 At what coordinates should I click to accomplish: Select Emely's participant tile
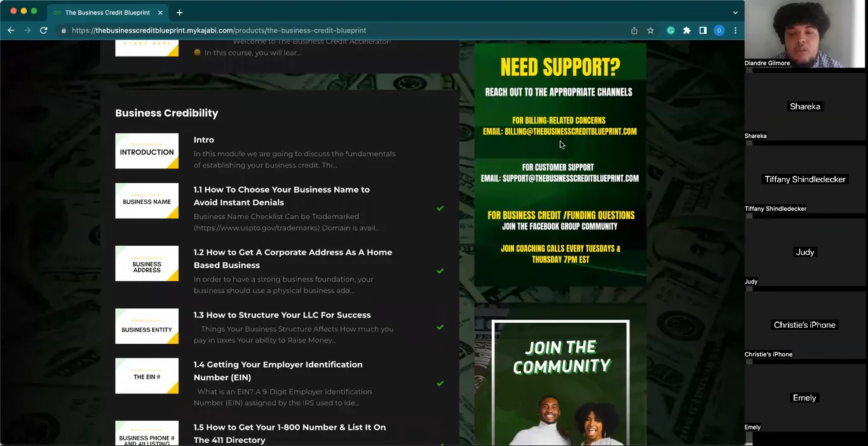[x=804, y=398]
